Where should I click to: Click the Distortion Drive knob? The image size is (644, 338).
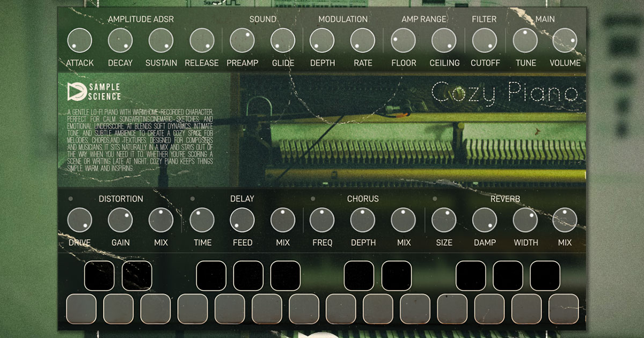coord(79,220)
